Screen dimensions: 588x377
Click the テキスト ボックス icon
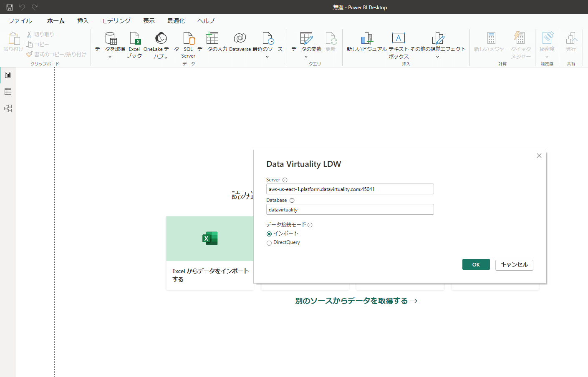pyautogui.click(x=399, y=38)
